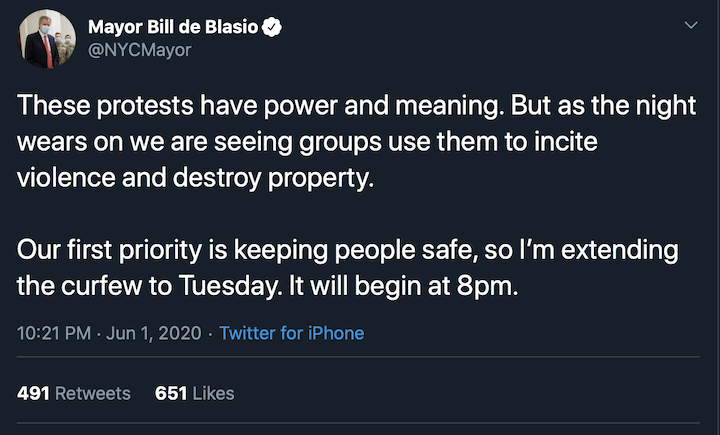Expand the tweet options chevron
This screenshot has width=720, height=435.
point(691,25)
